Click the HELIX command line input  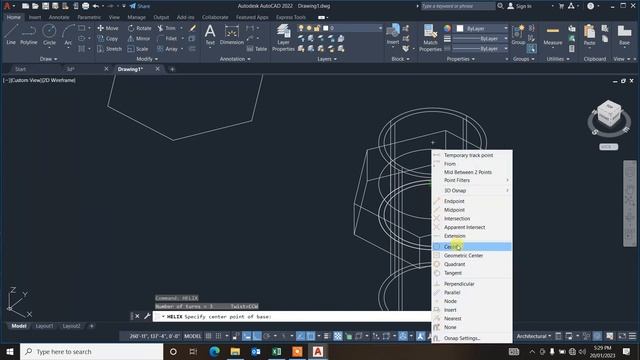(292, 316)
